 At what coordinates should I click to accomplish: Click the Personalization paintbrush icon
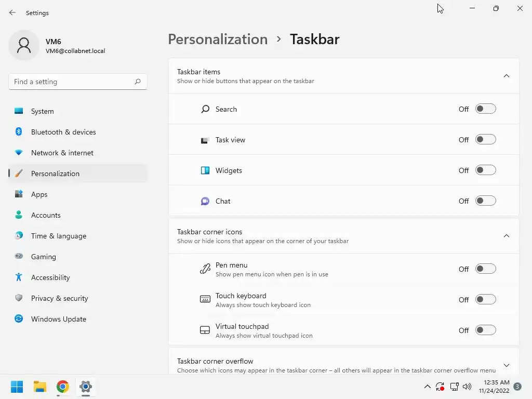(19, 174)
